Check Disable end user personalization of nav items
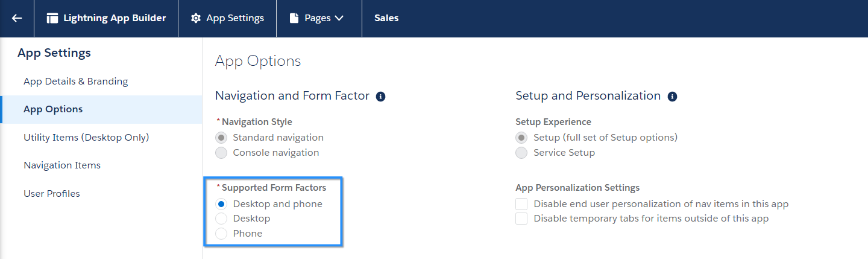868x259 pixels. click(x=521, y=204)
